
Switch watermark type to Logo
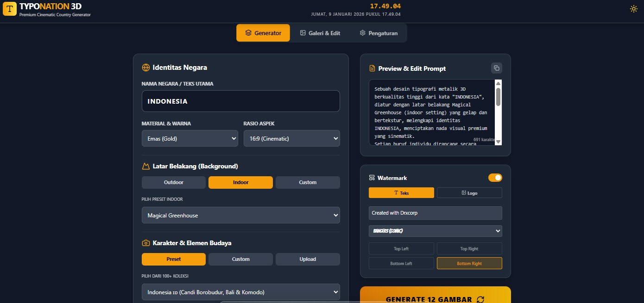pyautogui.click(x=469, y=193)
